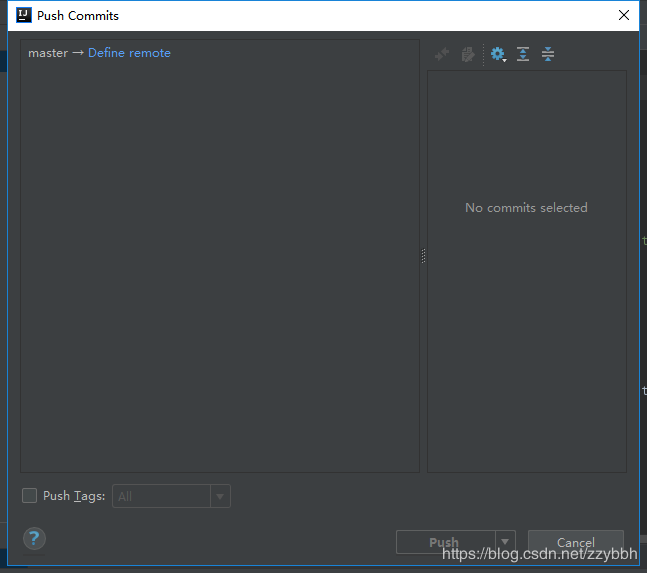Open the help question mark button
The image size is (647, 573).
coord(34,538)
